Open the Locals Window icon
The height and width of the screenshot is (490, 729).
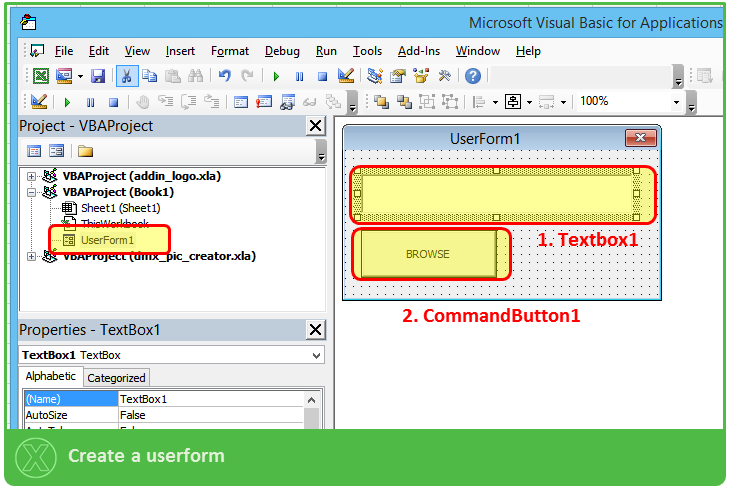click(x=241, y=101)
